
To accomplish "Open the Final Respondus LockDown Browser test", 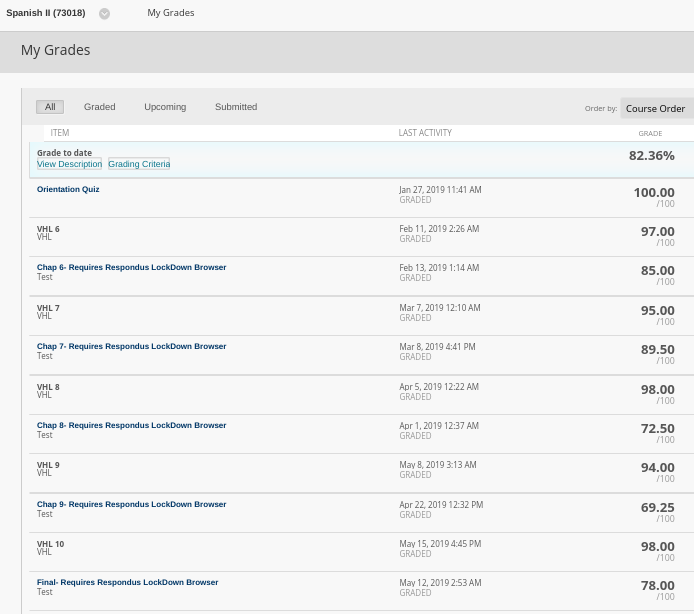I will pos(127,582).
